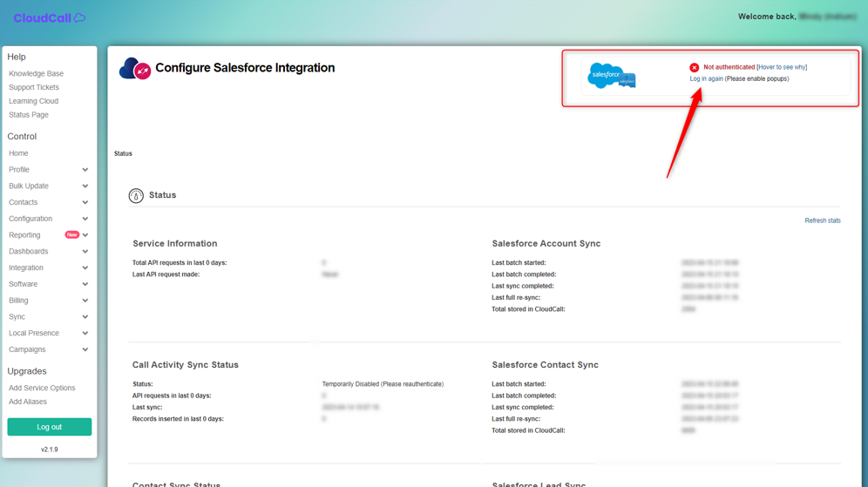Click Last full re-sync under Account Sync
868x487 pixels.
[516, 298]
